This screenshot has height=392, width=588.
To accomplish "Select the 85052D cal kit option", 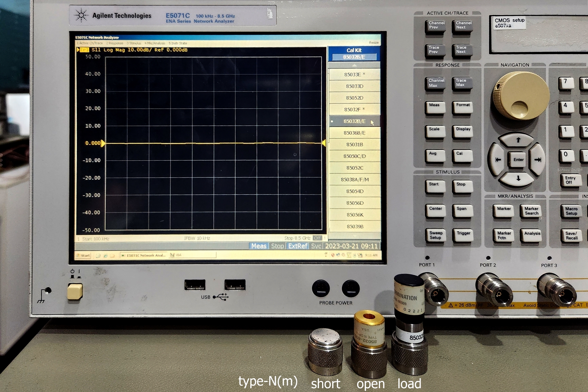I will (354, 98).
